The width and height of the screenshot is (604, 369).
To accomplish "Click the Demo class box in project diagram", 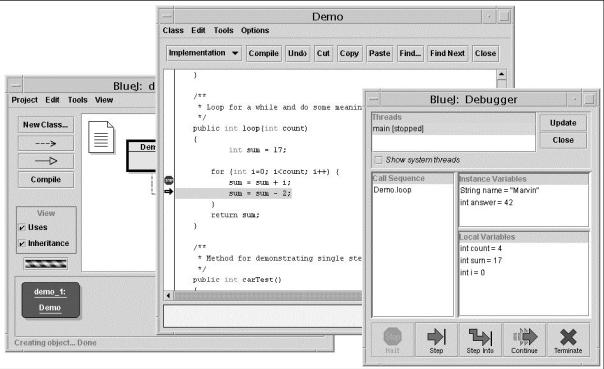I will [141, 156].
